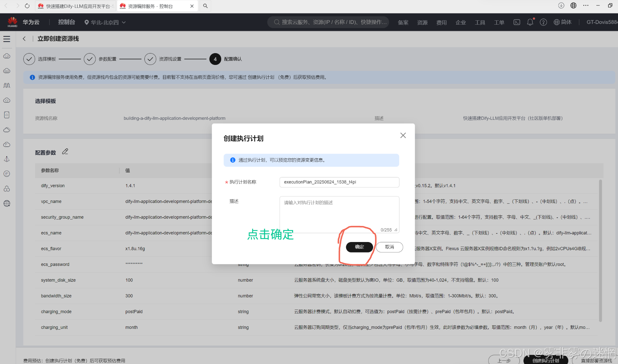Screen dimensions: 618x364
Task: Click the system_disk_size parameter name
Action: pyautogui.click(x=58, y=280)
